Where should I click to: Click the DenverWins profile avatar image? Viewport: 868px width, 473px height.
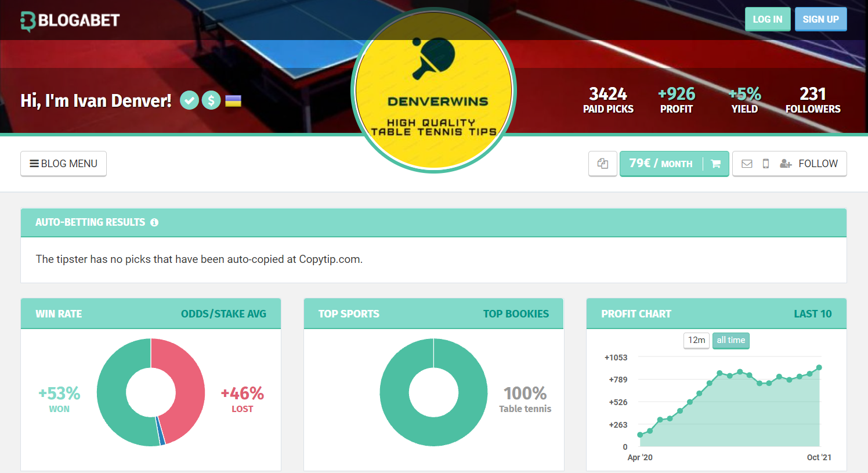[x=434, y=90]
